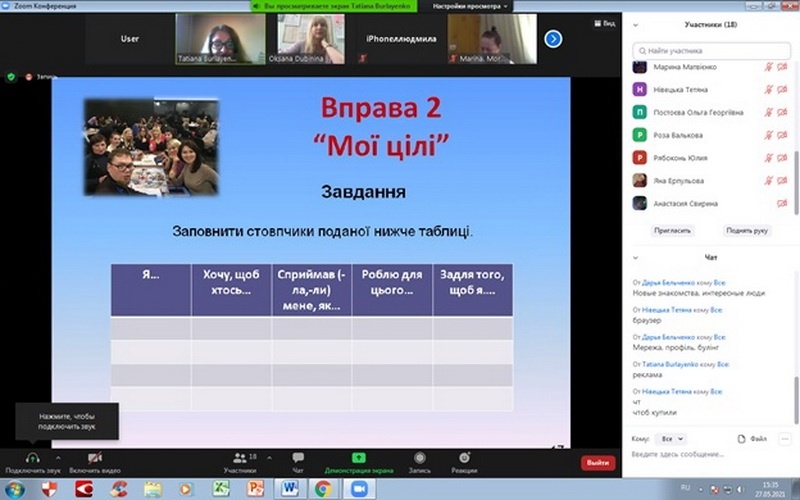Click the Подключить звук headphones icon

tap(32, 457)
